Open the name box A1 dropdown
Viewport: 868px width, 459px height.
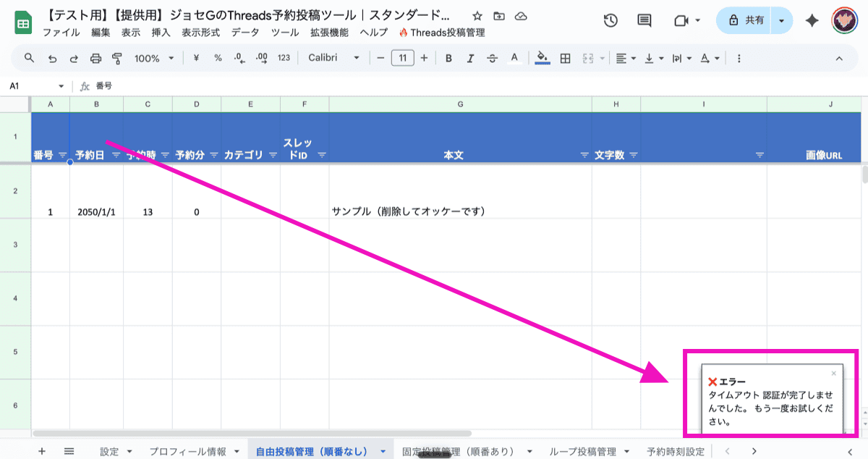tap(61, 86)
